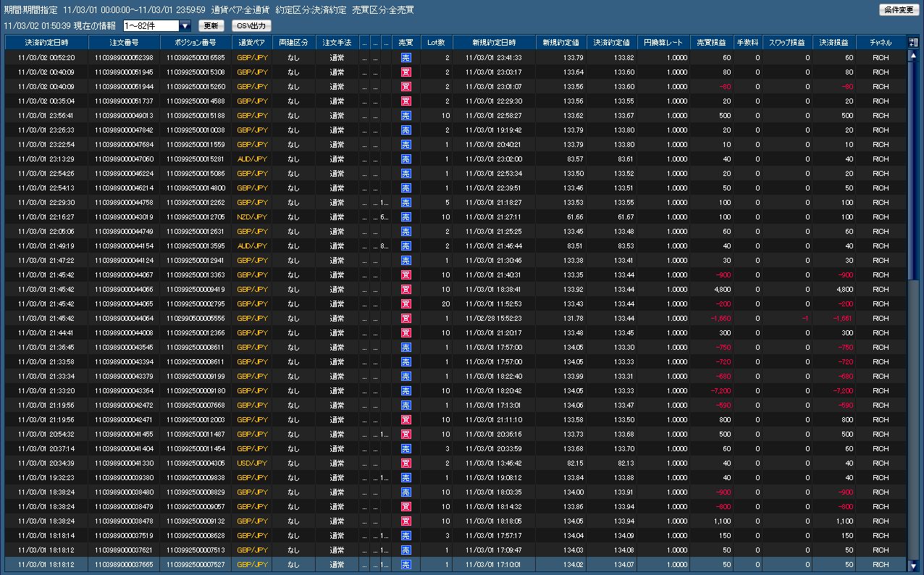Image resolution: width=924 pixels, height=575 pixels.
Task: Select the -7,200 売買損益 loss cell
Action: pos(711,390)
